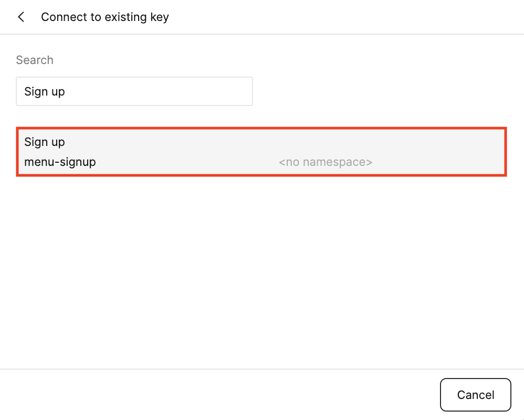Click the Cancel button
This screenshot has height=420, width=524.
tap(475, 395)
